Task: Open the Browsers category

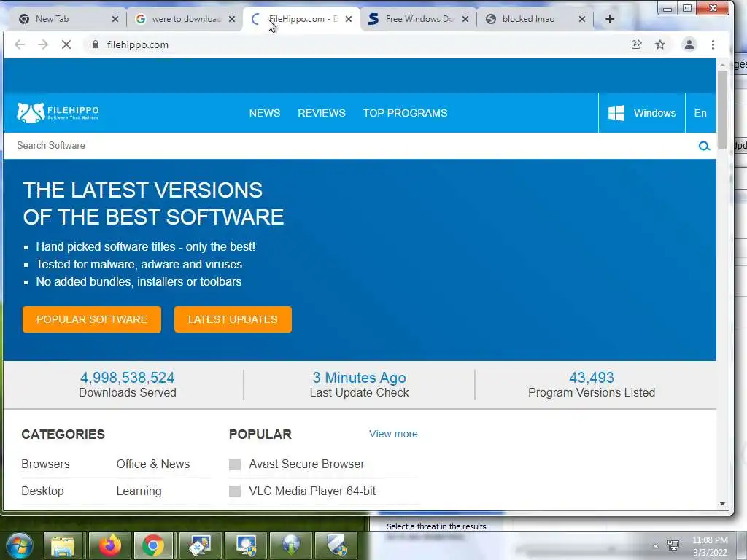Action: (x=45, y=464)
